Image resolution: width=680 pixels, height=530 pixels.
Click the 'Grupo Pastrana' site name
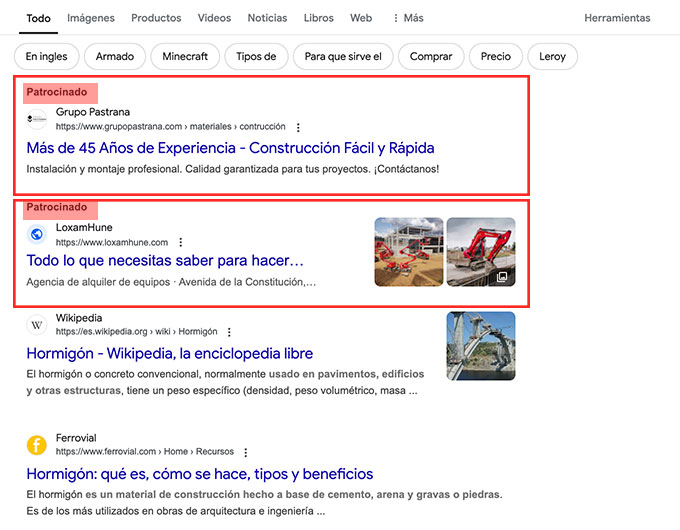coord(93,112)
